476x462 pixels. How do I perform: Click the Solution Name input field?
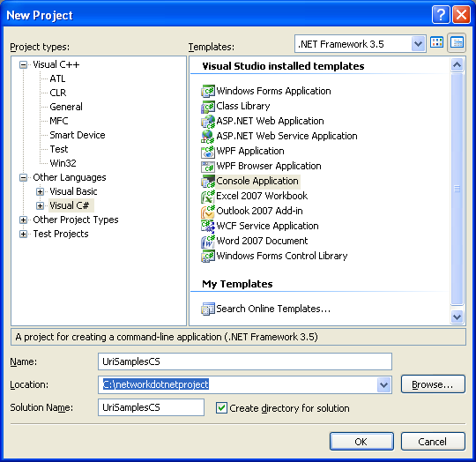pos(151,407)
